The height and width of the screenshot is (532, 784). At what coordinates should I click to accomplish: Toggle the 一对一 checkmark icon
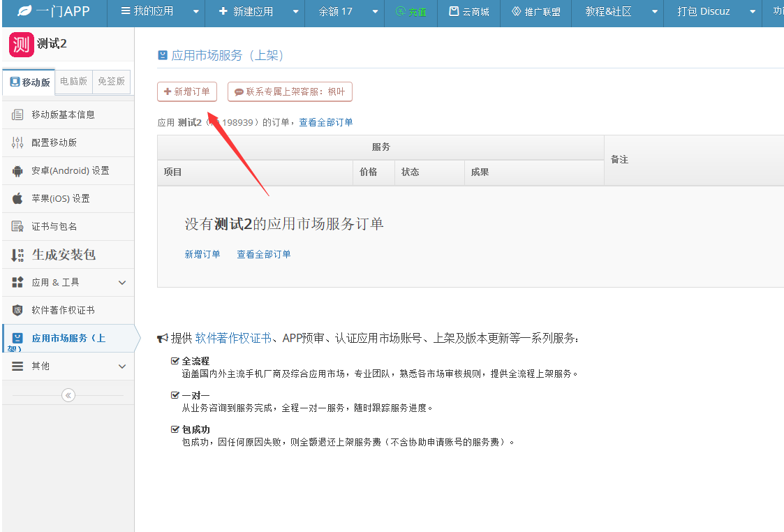pos(175,395)
